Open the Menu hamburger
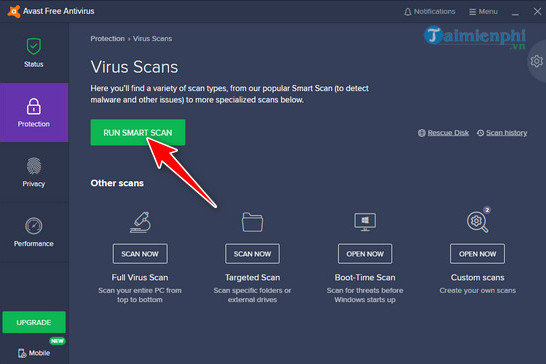 (483, 11)
